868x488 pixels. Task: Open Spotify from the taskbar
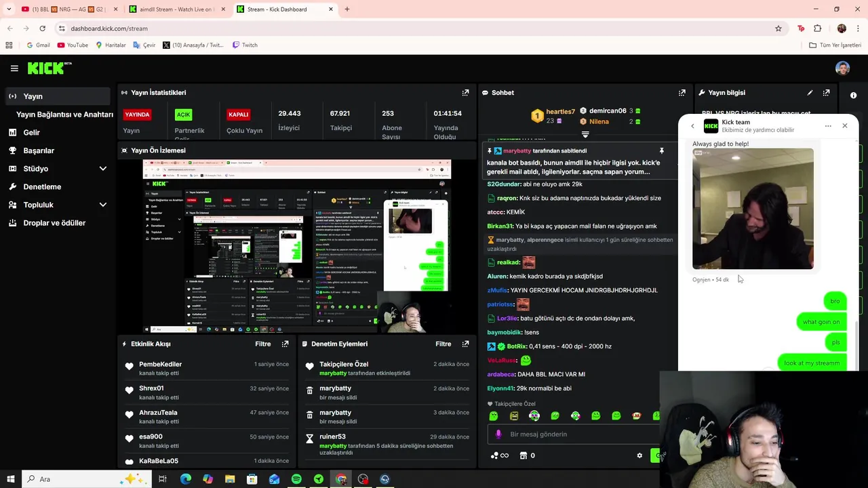[x=296, y=479]
